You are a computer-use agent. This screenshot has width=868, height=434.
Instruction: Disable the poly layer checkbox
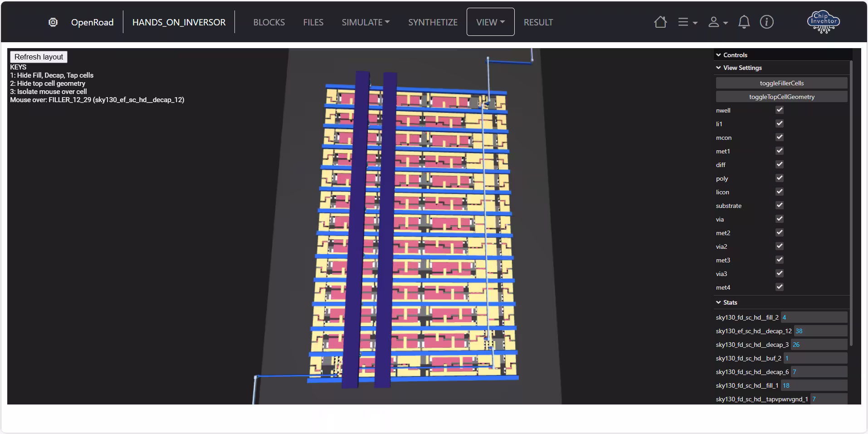pos(779,178)
